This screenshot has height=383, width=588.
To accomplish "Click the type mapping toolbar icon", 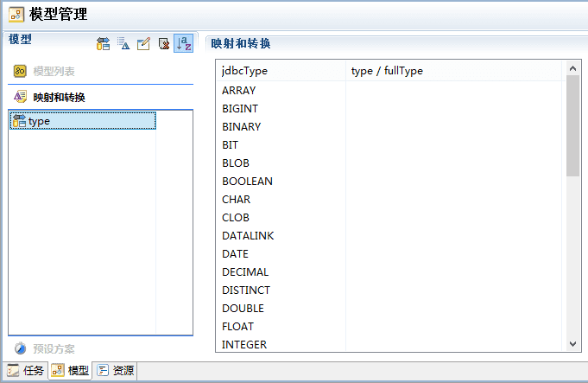I will pyautogui.click(x=103, y=44).
